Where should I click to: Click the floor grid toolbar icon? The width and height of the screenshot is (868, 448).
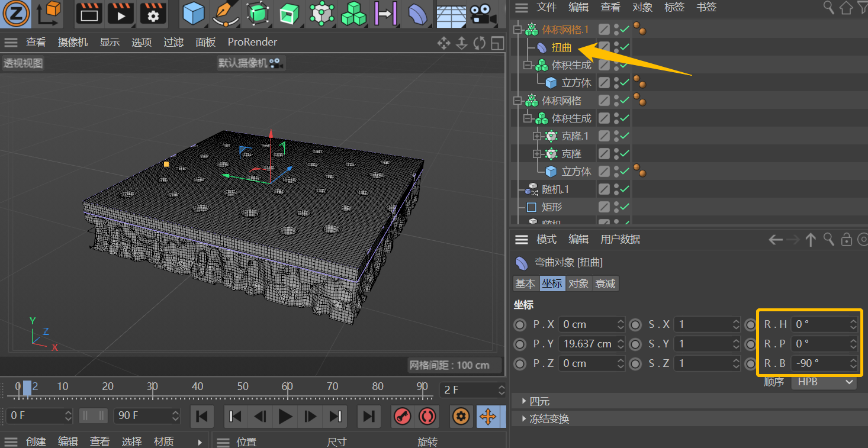450,14
